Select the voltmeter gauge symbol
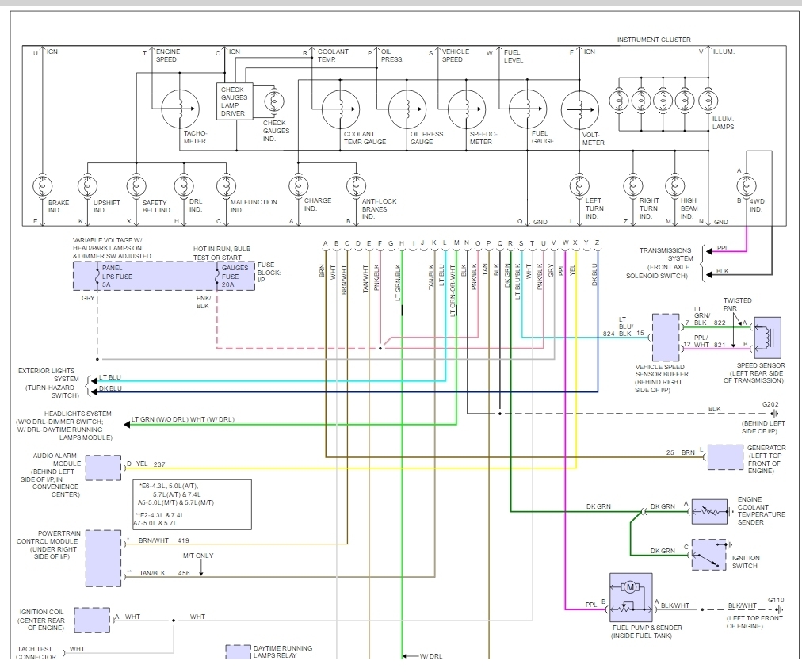 tap(580, 109)
